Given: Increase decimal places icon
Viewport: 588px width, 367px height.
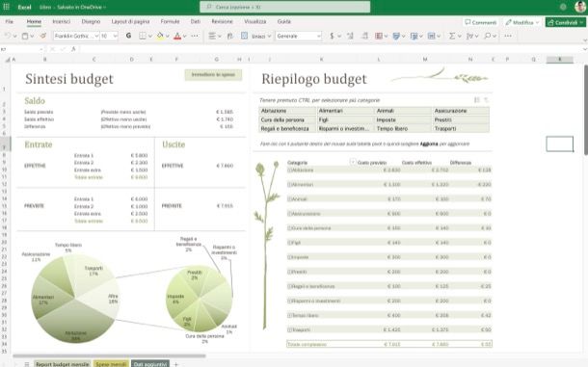Looking at the screenshot, I should tap(350, 36).
